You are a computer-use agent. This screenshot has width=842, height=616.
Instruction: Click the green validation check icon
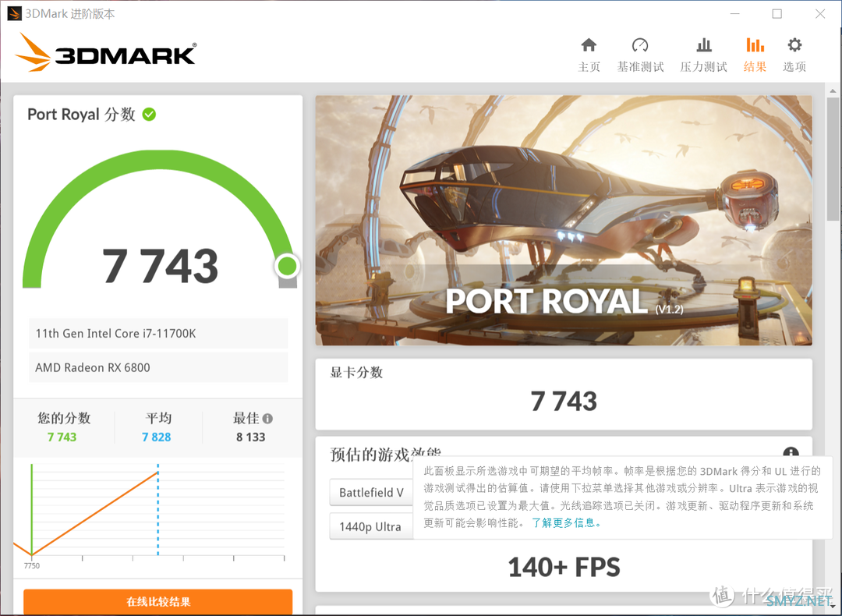coord(149,115)
